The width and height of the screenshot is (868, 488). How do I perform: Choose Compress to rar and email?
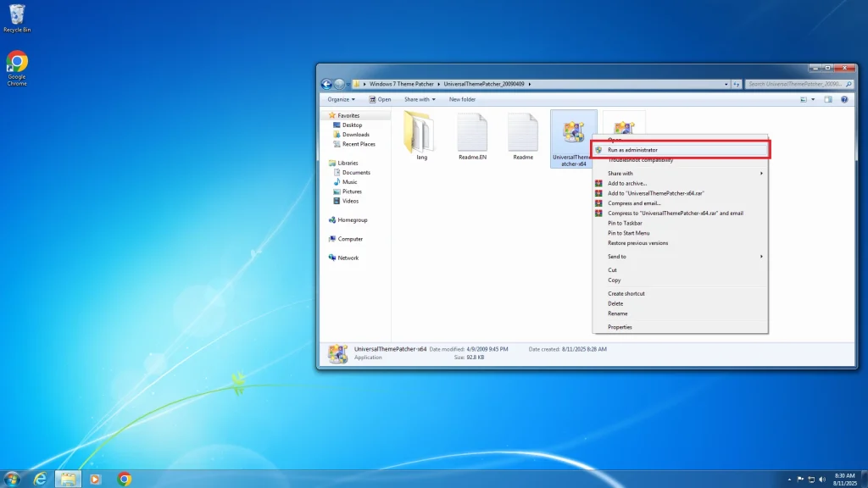tap(680, 213)
